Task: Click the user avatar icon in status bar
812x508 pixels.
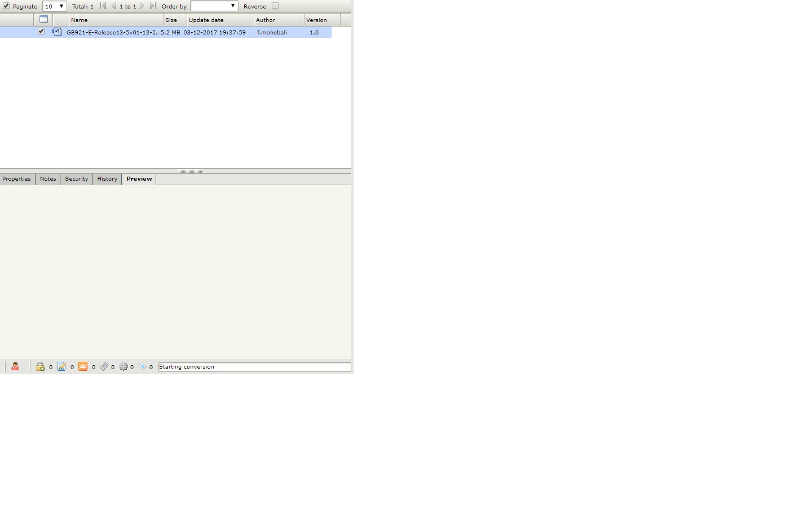Action: 15,366
